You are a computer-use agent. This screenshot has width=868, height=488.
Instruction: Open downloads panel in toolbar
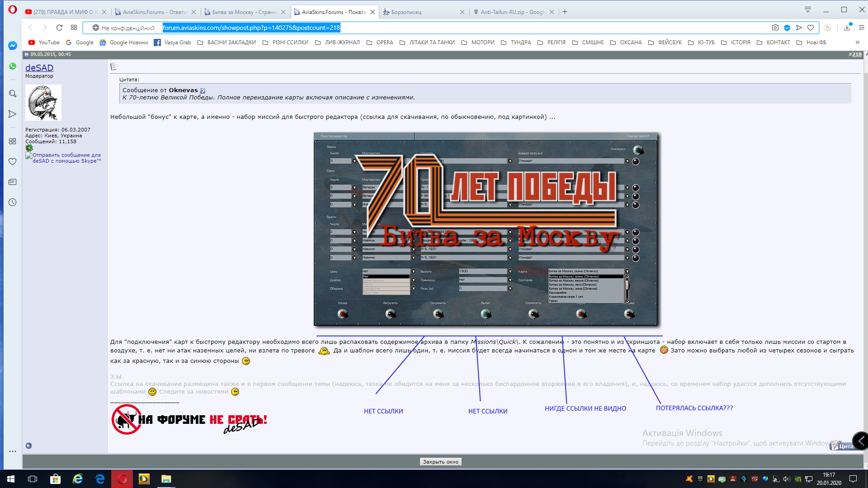(x=847, y=28)
